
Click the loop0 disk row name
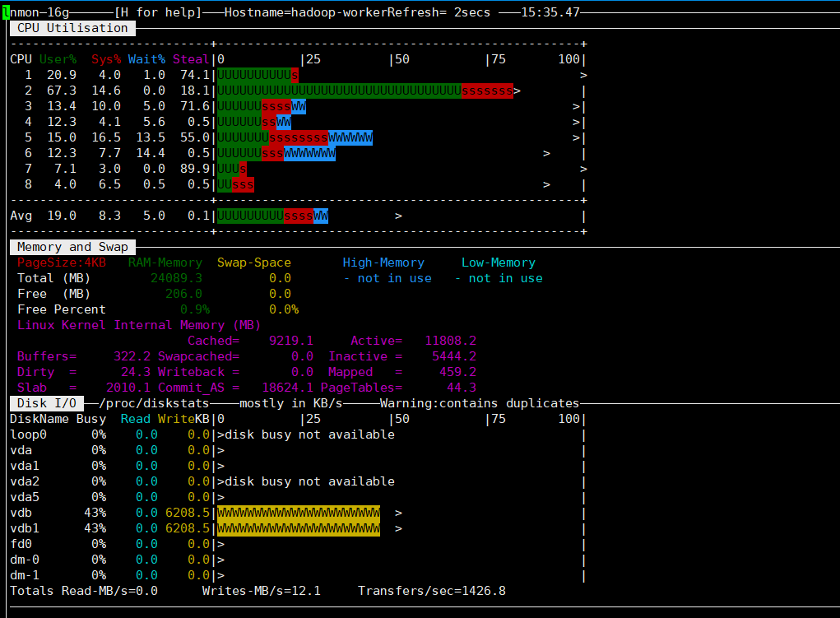click(28, 434)
